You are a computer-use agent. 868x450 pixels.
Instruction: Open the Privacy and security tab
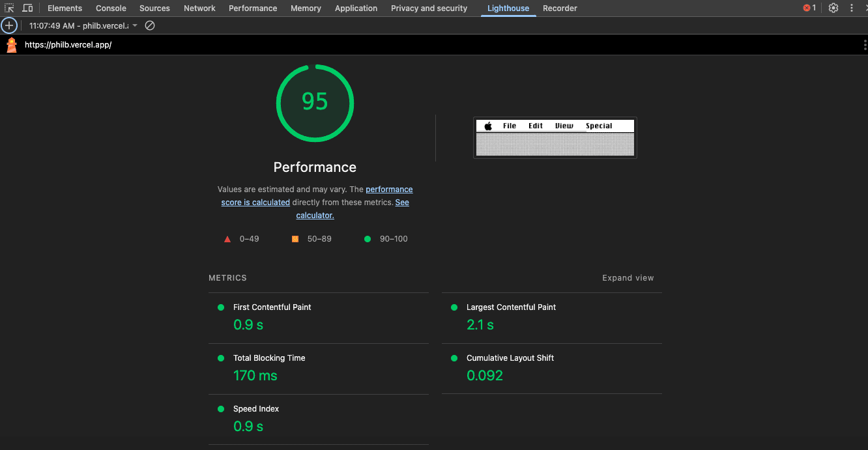[x=429, y=8]
